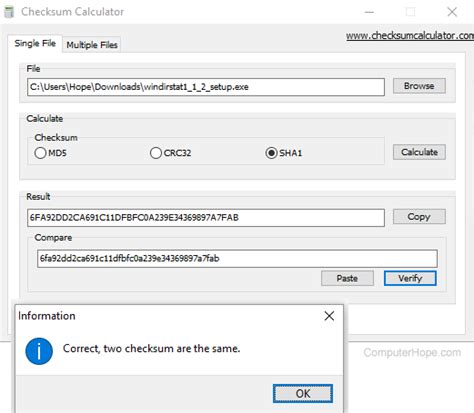Copy the checksum result with Copy button
474x413 pixels.
click(419, 217)
